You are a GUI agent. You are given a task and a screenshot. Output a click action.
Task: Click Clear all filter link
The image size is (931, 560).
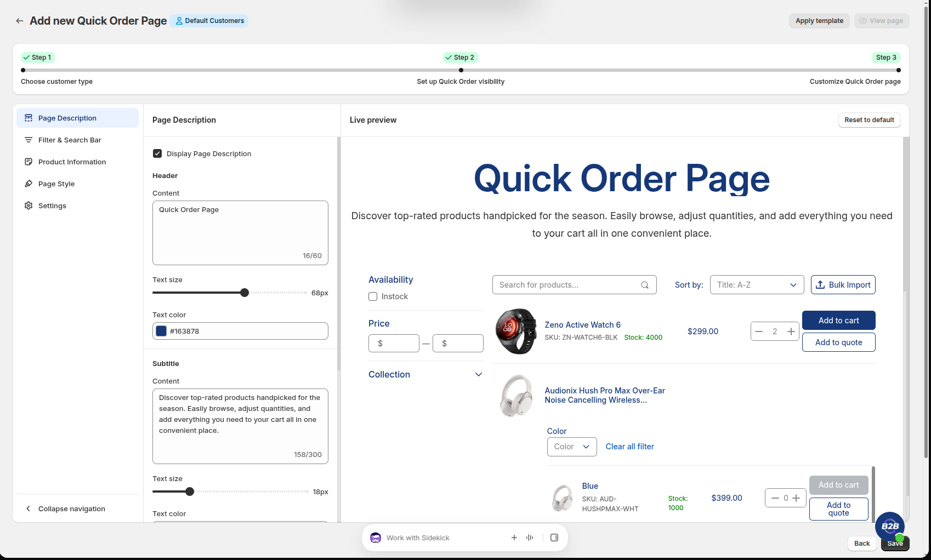point(629,447)
